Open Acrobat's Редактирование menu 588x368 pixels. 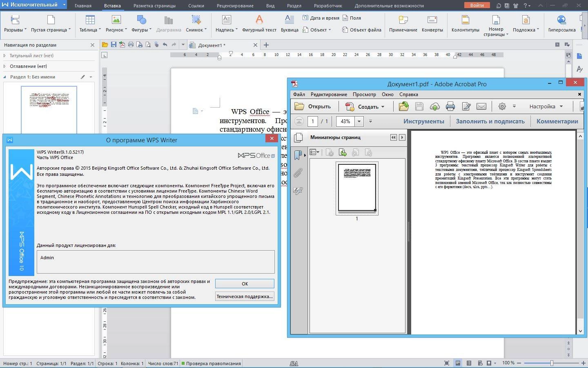329,94
